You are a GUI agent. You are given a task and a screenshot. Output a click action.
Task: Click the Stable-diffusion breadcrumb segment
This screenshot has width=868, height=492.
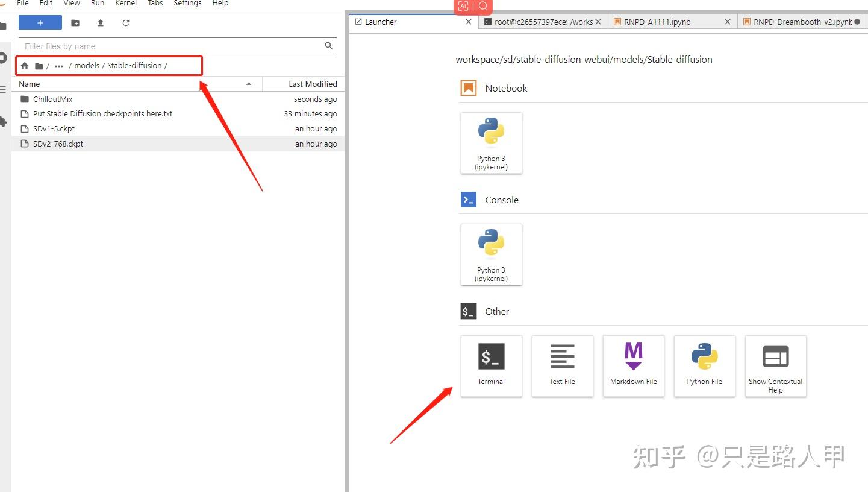point(135,65)
